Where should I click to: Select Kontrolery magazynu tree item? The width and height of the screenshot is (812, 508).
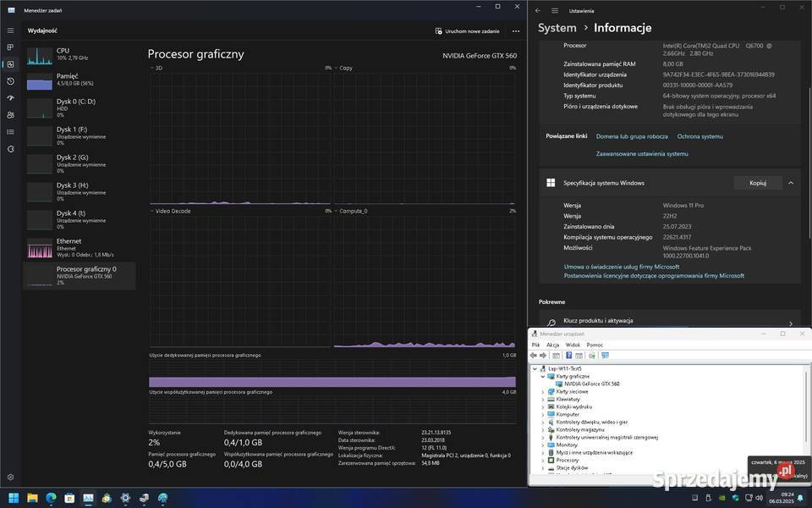(x=580, y=430)
